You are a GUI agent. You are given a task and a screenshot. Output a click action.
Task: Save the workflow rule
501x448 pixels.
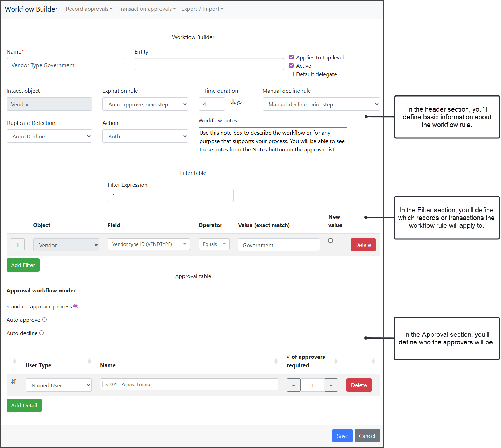pos(342,436)
